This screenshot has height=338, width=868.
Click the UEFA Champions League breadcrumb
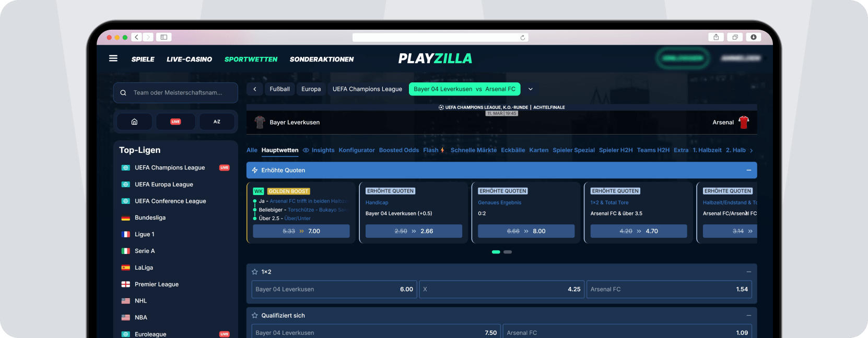[x=367, y=89]
